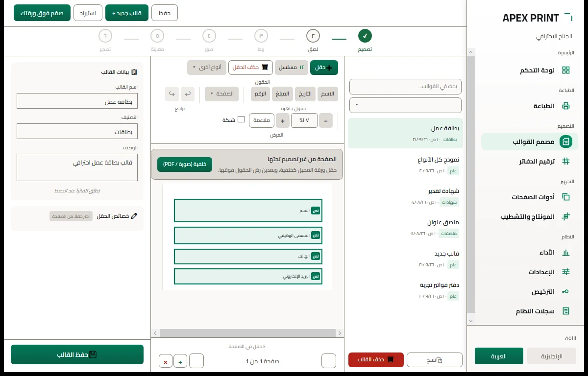Select template دفتر فواتير تجربة

405,290
